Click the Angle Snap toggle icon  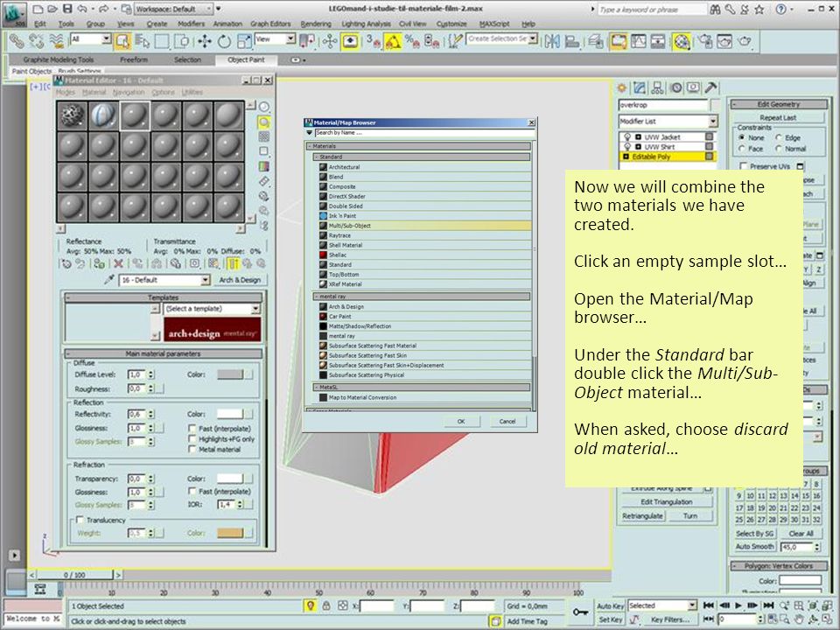[x=393, y=41]
